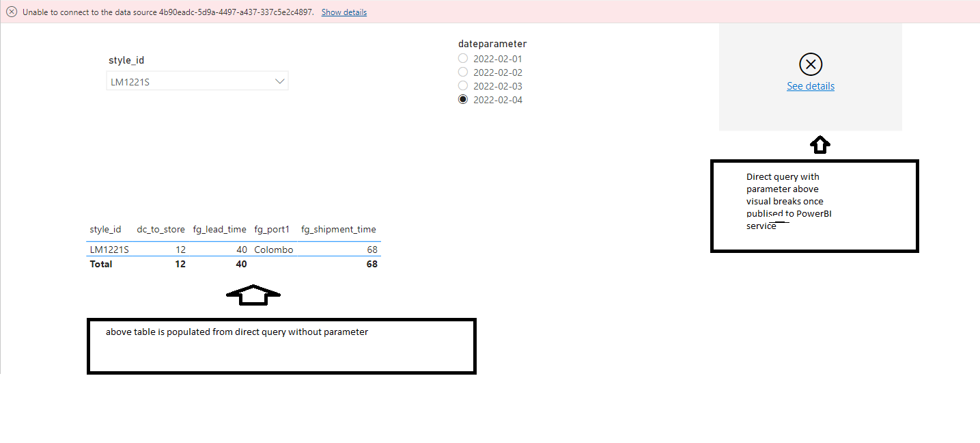Click the bold total value 12
This screenshot has height=443, width=980.
click(180, 264)
